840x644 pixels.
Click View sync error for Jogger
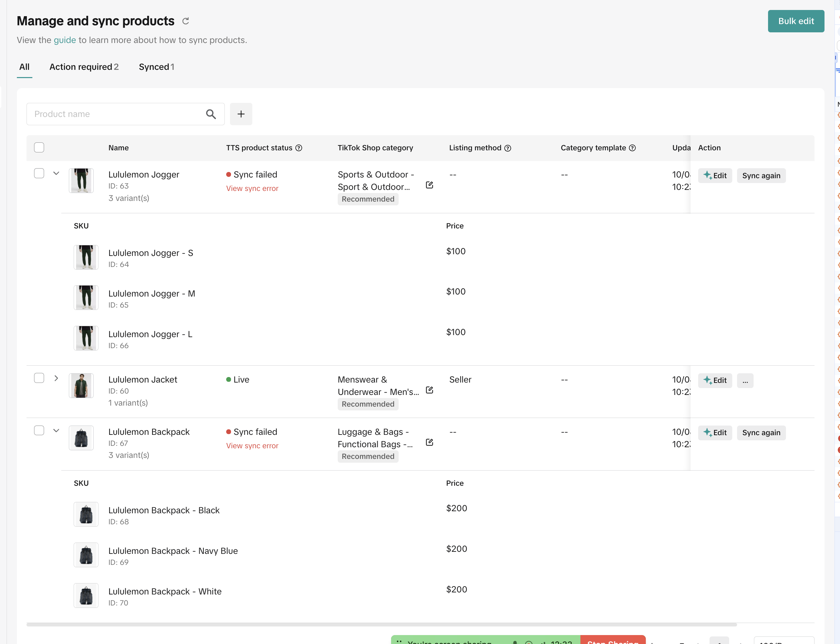252,189
